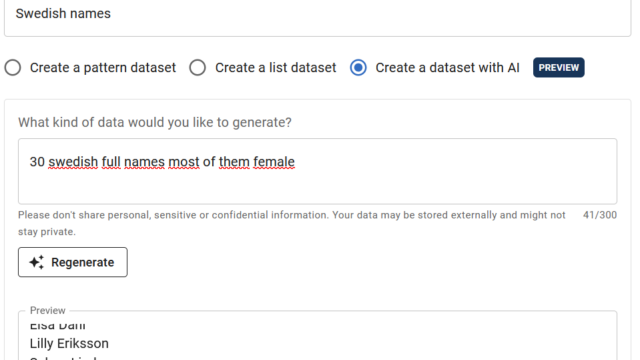The width and height of the screenshot is (640, 360).
Task: Click the AI prompt text area
Action: (x=318, y=171)
